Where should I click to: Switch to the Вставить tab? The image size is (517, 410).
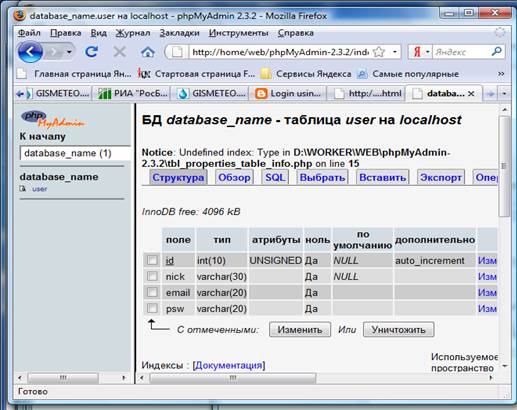coord(383,177)
